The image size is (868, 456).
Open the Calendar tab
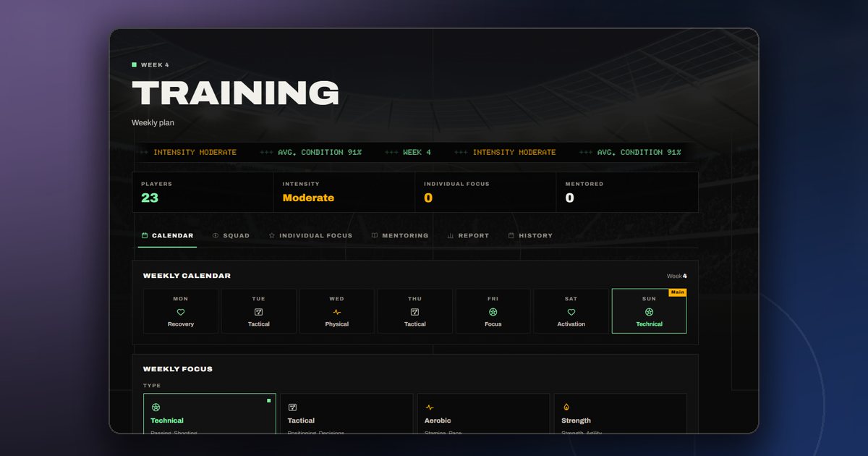[167, 236]
